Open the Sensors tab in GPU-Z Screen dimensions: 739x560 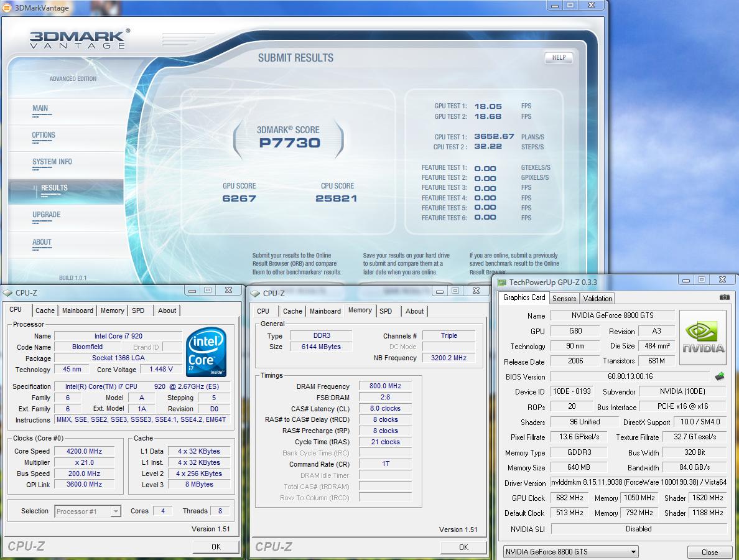pyautogui.click(x=564, y=299)
